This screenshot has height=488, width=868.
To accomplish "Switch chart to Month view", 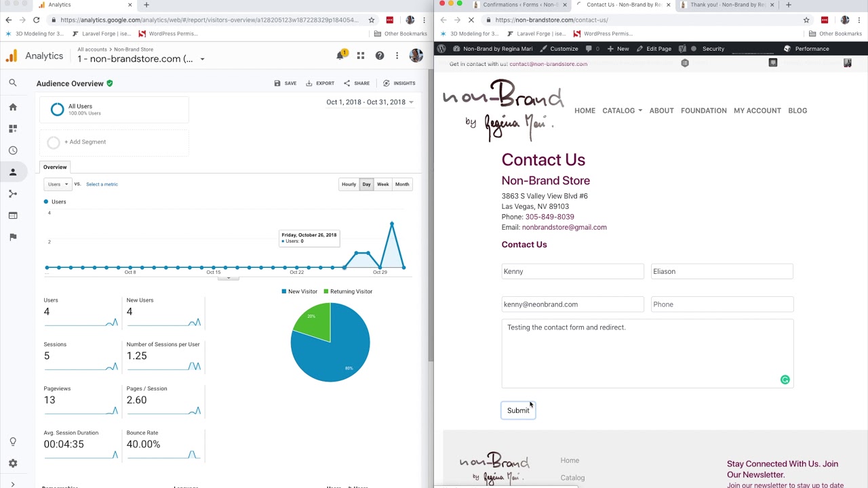I will 402,184.
